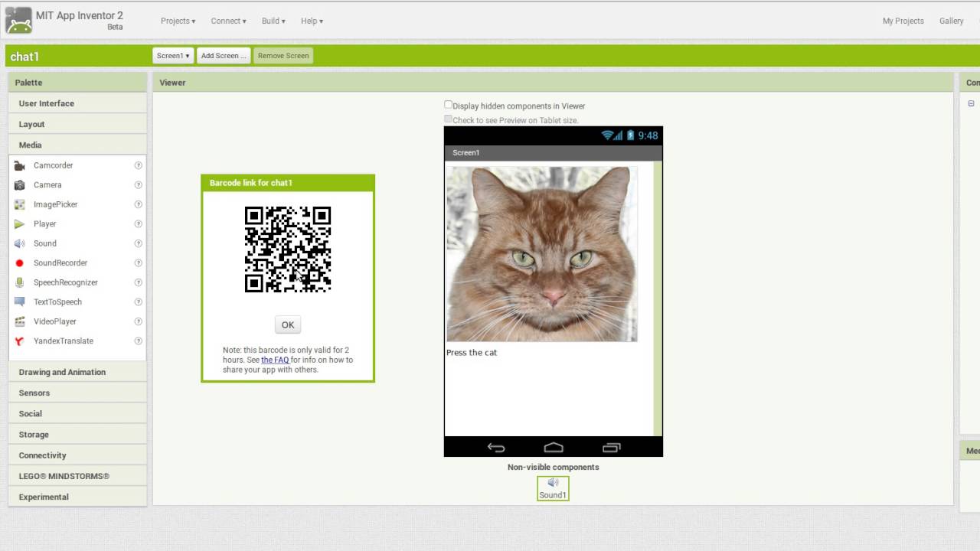980x551 pixels.
Task: Select the 'Press the cat' label
Action: (472, 353)
